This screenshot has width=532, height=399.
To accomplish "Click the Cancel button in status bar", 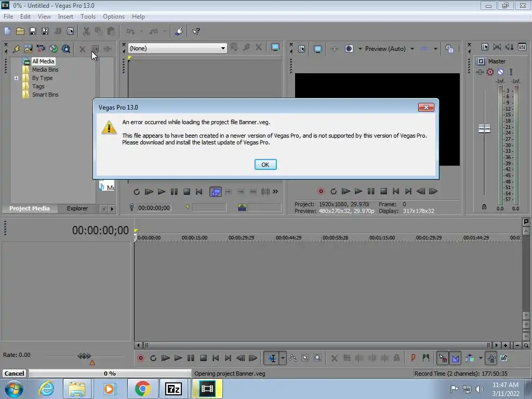I will pos(14,373).
